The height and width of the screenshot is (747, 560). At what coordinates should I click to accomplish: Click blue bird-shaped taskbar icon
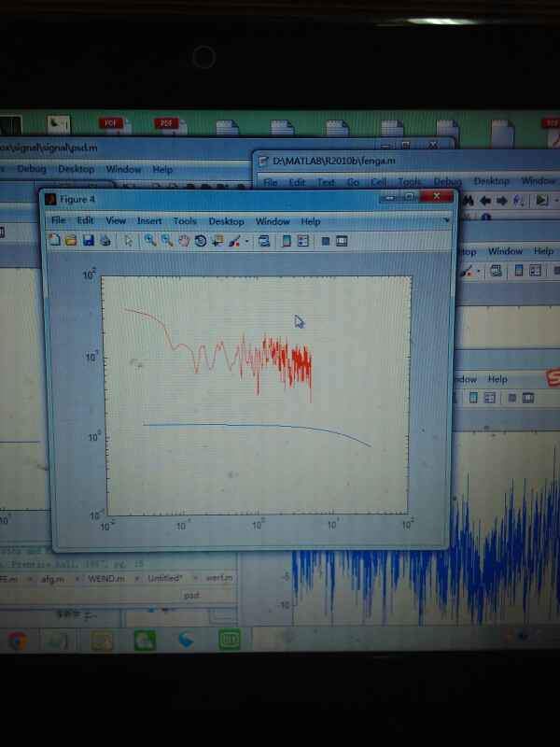coord(186,640)
